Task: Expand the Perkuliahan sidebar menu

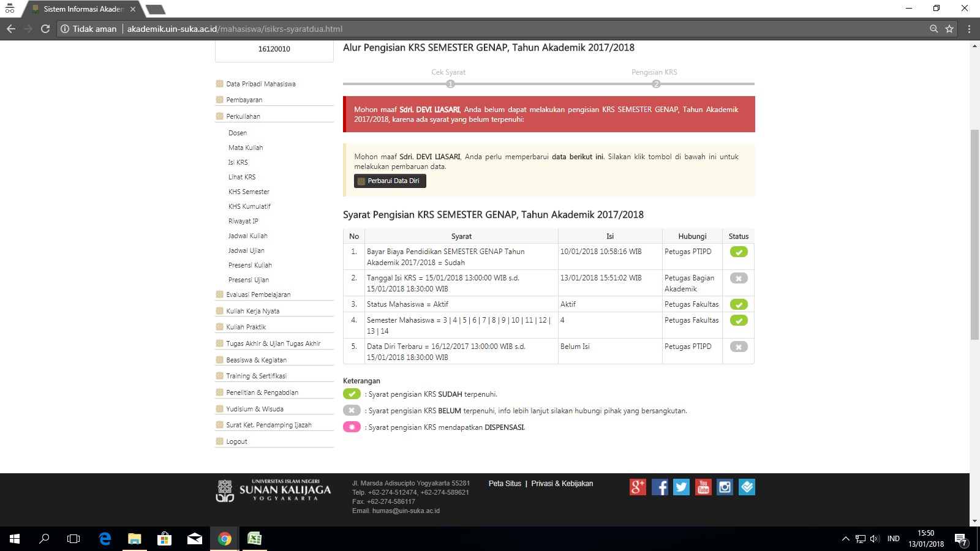Action: pos(243,116)
